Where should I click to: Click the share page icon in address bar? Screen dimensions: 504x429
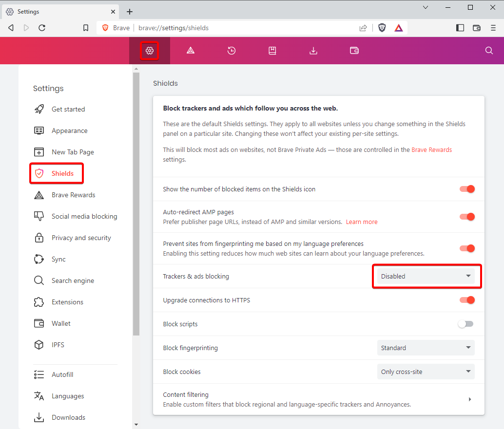[363, 28]
